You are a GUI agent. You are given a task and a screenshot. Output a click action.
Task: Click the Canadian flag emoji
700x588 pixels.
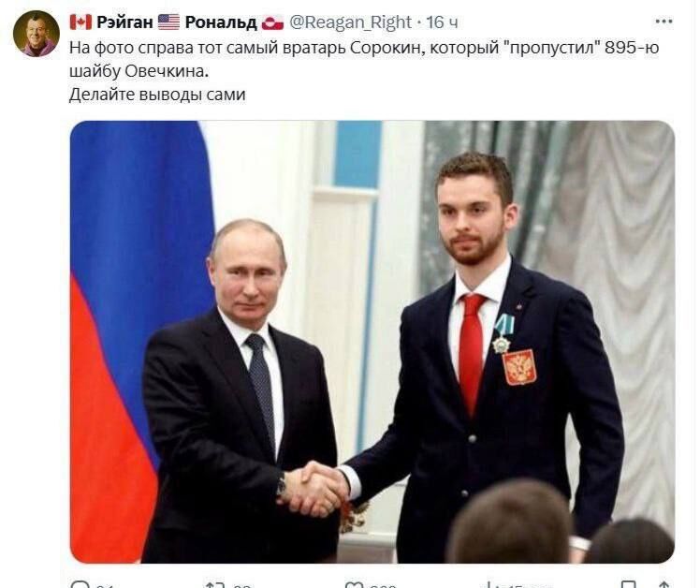click(x=80, y=22)
